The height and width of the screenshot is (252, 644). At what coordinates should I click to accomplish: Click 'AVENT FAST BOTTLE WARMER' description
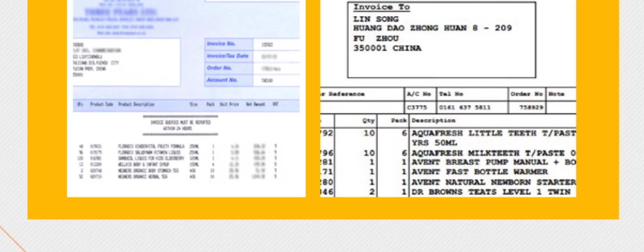coord(480,172)
